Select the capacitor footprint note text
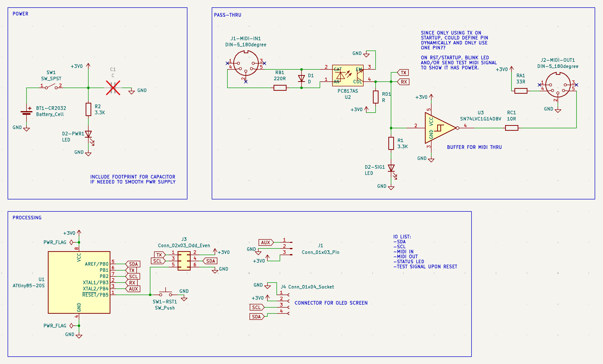Viewport: 603px width, 364px height. click(133, 179)
